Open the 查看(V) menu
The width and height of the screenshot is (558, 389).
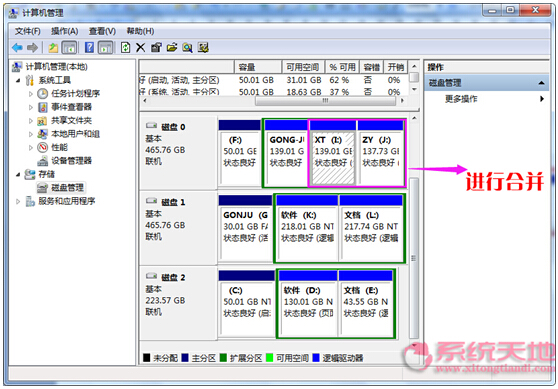[102, 31]
